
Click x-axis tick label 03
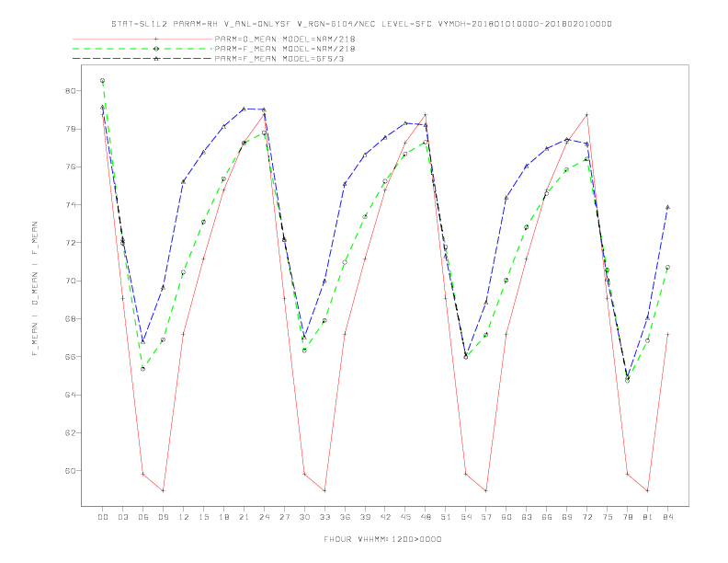click(122, 517)
